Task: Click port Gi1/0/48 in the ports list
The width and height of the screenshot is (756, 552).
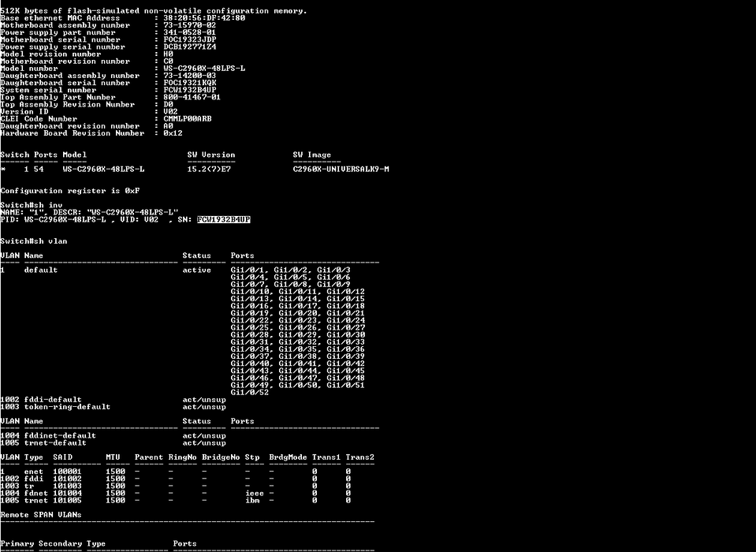Action: (x=346, y=378)
